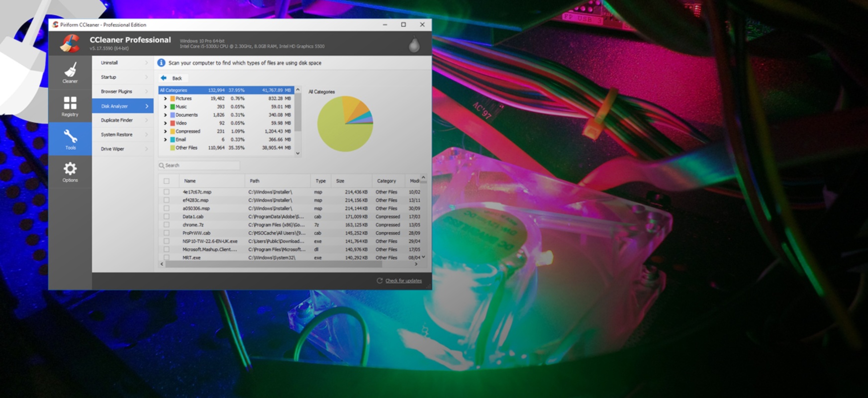Check the box for chrome.7z

(167, 225)
